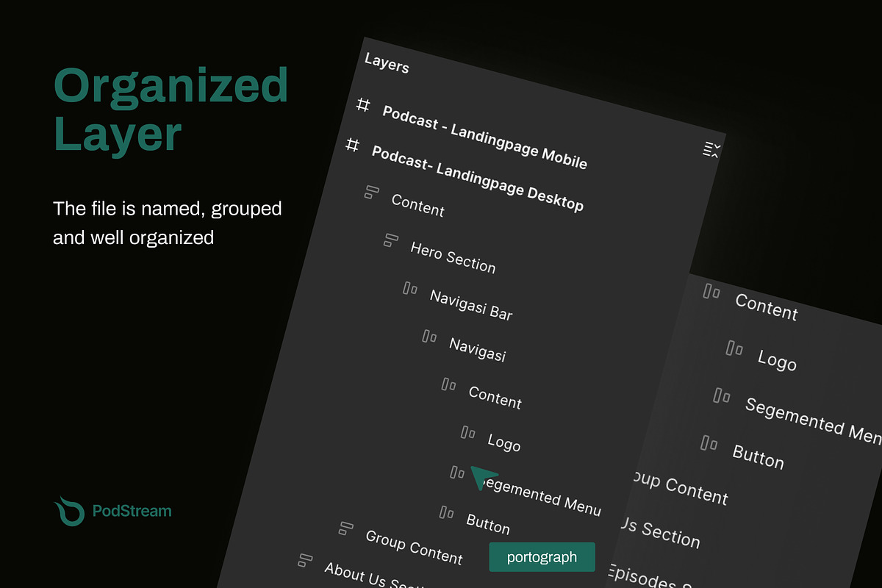Select the Podcast- Landingpage Desktop frame
882x588 pixels.
tap(478, 178)
